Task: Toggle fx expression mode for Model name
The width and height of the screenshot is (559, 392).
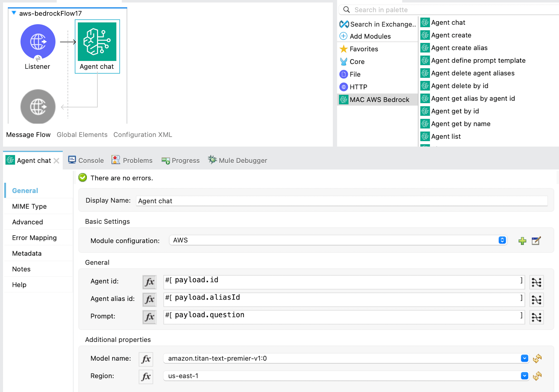Action: click(x=146, y=359)
